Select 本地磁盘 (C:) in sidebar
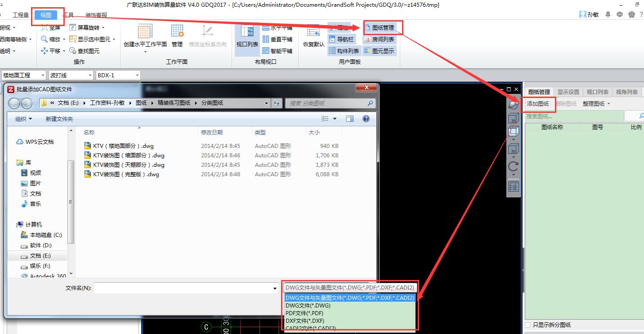 41,235
